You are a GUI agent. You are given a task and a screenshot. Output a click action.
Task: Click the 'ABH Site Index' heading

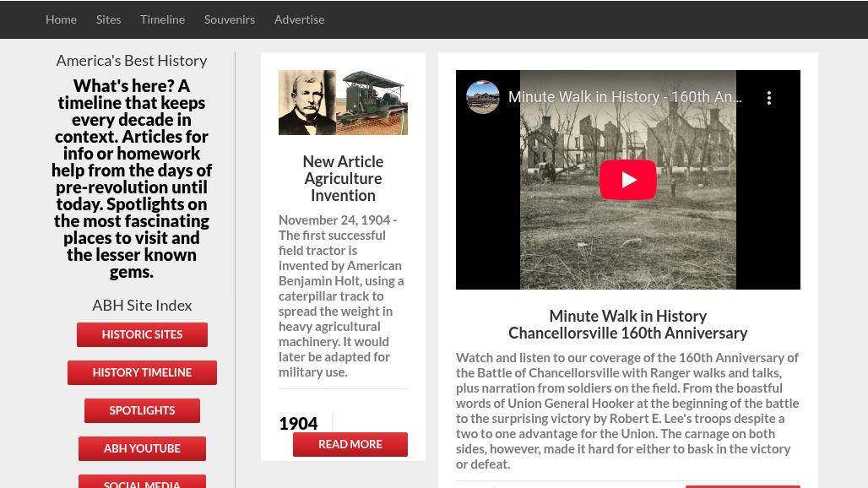tap(142, 306)
